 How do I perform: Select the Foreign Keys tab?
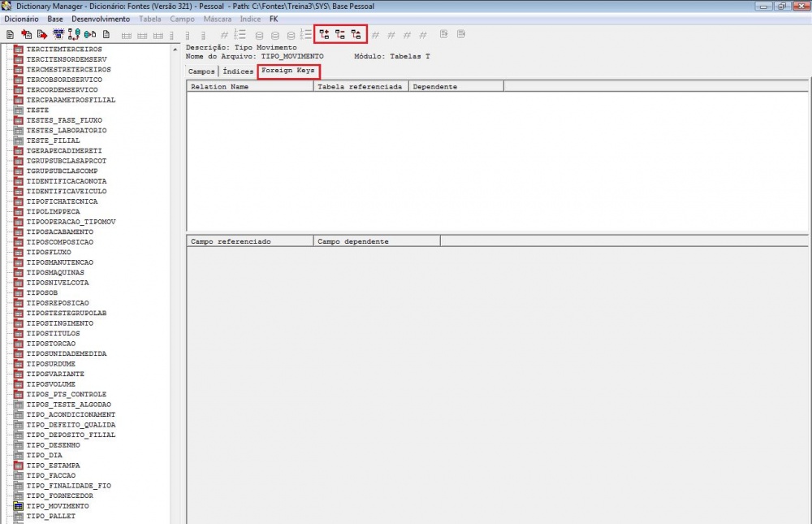(288, 71)
